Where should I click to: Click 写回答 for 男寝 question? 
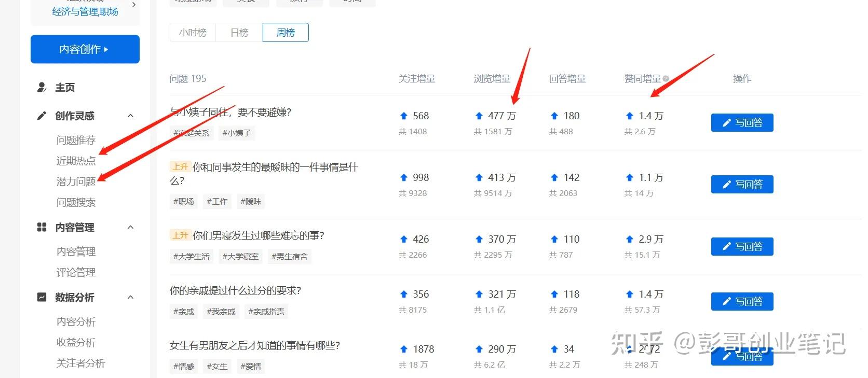coord(742,246)
